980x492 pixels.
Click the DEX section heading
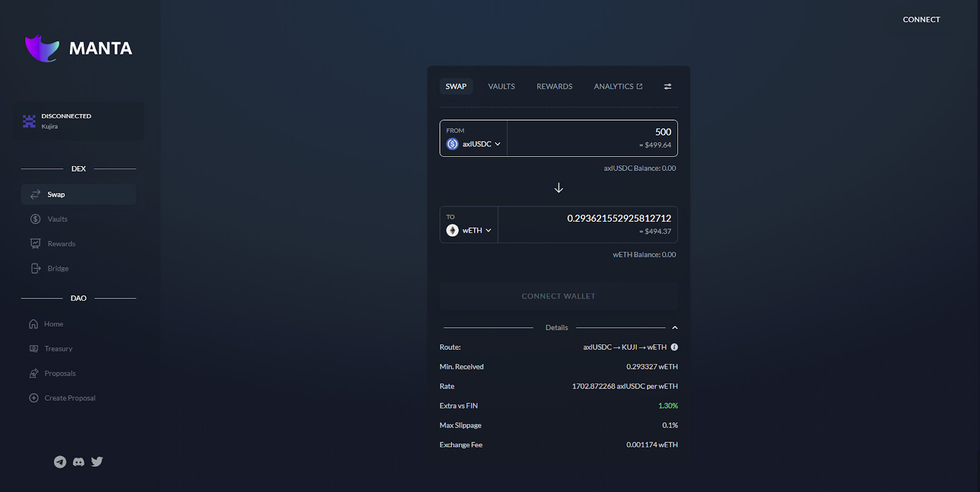coord(78,168)
